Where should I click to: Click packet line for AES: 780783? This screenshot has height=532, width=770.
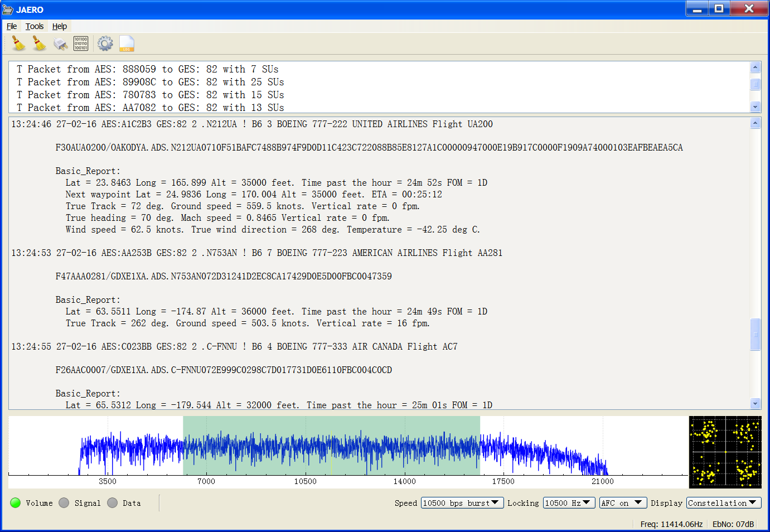[x=150, y=95]
